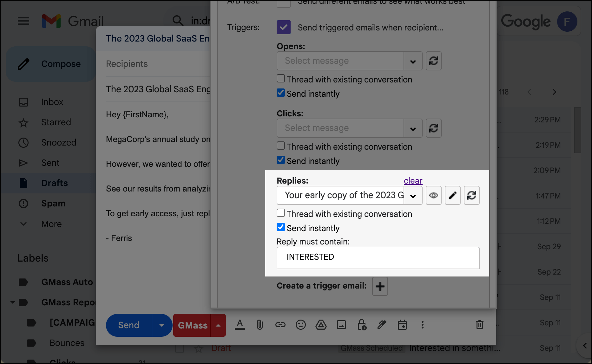Go to next page of drafts arrow
Image resolution: width=592 pixels, height=364 pixels.
(x=555, y=92)
